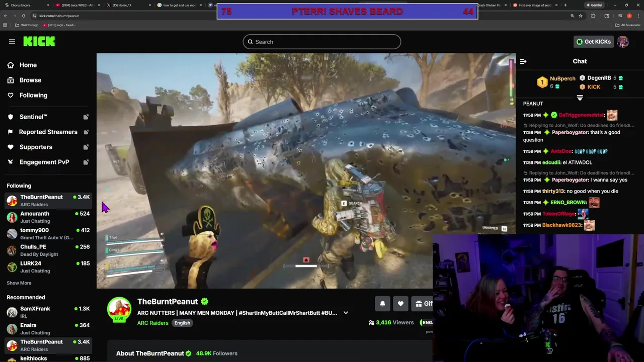
Task: Click the English language tag
Action: click(182, 323)
